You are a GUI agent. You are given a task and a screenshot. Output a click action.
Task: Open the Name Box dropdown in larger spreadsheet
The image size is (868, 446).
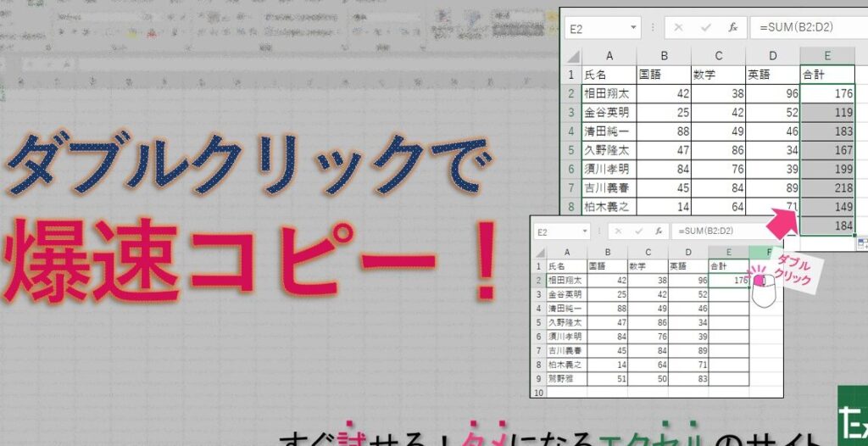pos(634,28)
